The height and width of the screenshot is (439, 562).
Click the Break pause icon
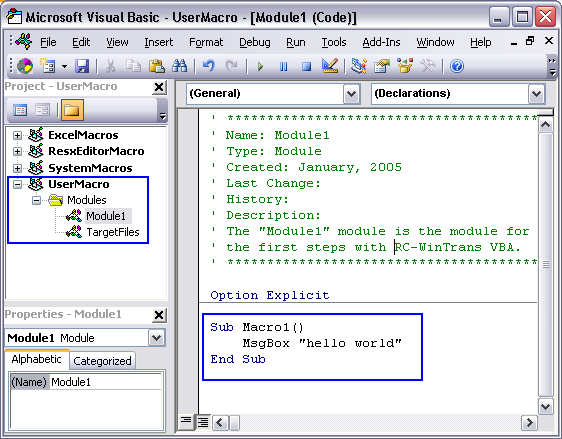coord(283,66)
